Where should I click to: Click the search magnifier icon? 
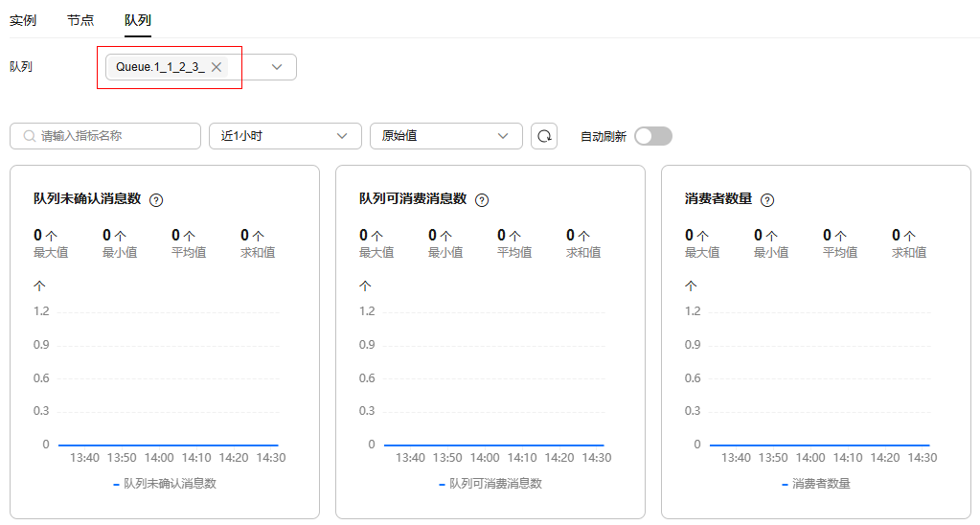click(29, 136)
